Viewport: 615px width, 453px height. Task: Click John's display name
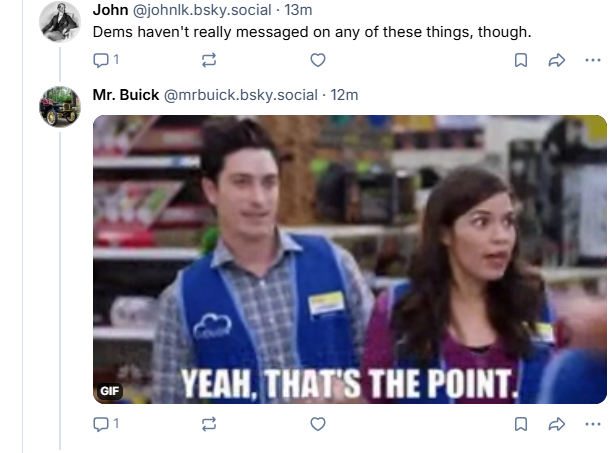(110, 10)
